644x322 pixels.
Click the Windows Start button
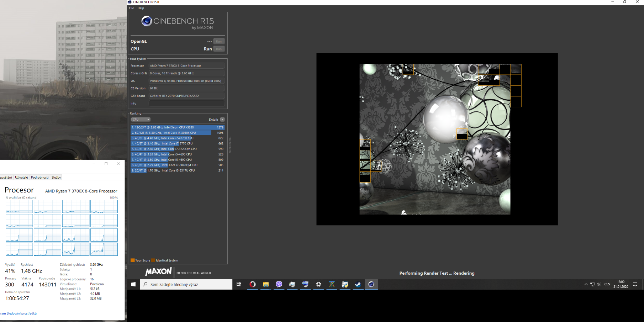(x=133, y=284)
